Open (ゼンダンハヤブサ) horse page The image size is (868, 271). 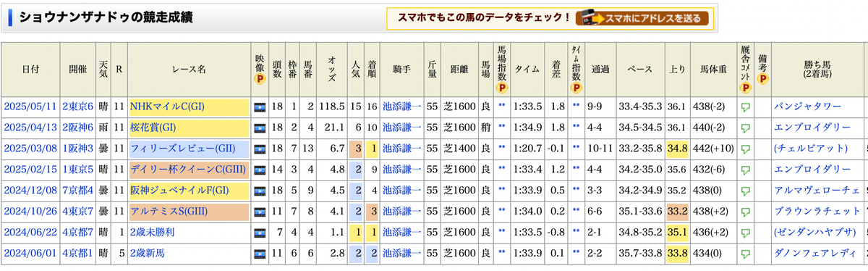point(814,233)
